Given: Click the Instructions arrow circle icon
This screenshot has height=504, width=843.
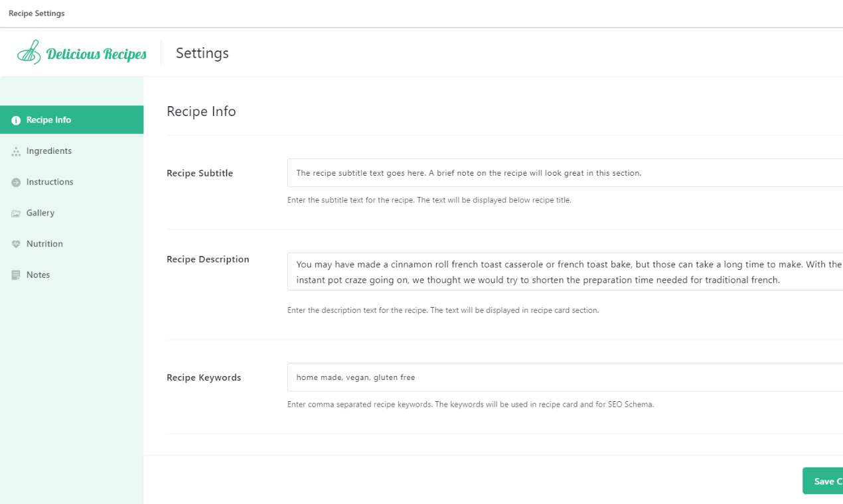Looking at the screenshot, I should [x=16, y=182].
